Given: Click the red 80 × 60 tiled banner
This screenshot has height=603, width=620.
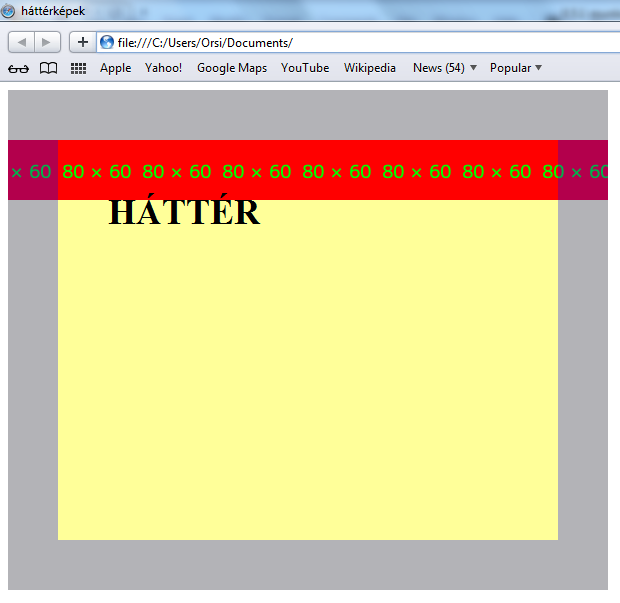Looking at the screenshot, I should [308, 170].
